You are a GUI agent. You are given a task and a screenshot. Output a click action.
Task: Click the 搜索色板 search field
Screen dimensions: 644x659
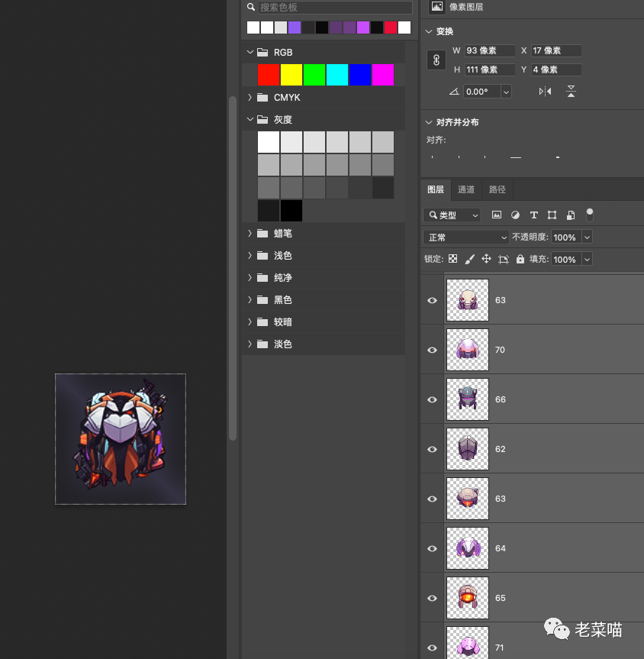(335, 7)
